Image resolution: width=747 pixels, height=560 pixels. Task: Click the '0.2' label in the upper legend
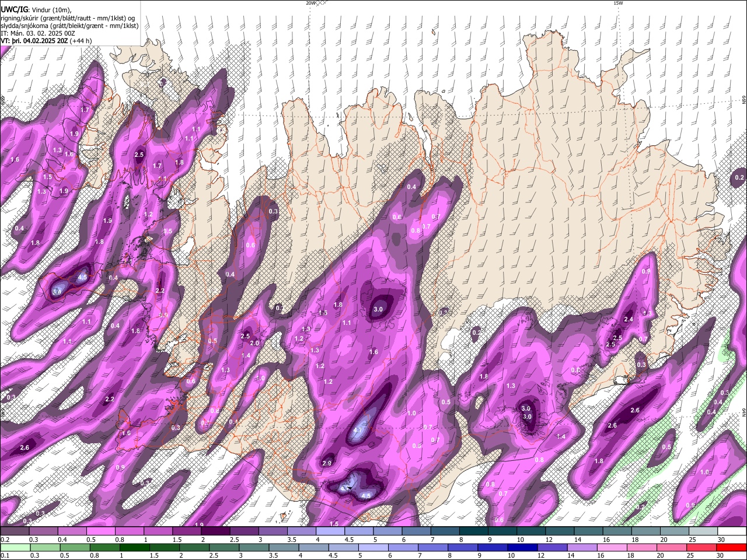click(x=5, y=540)
